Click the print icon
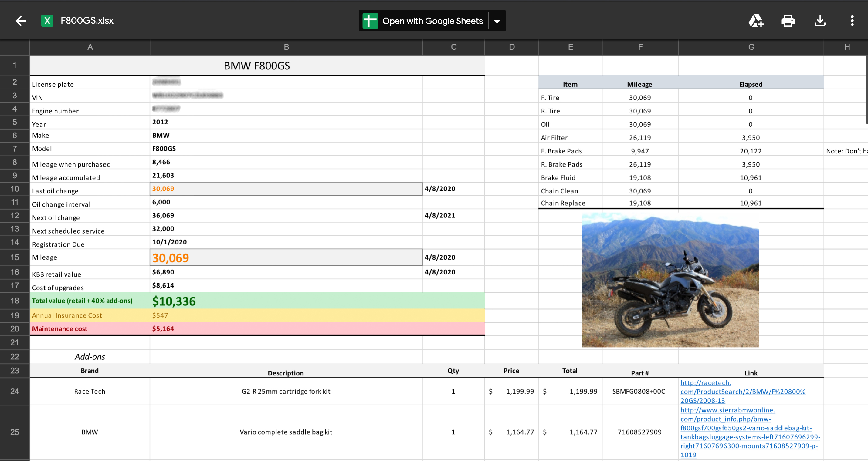The width and height of the screenshot is (868, 461). [x=788, y=21]
